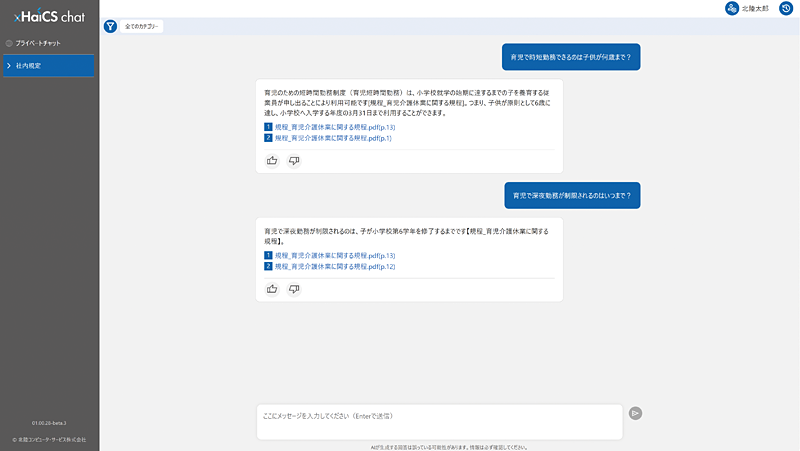
Task: Expand the 社内規定 chevron
Action: (x=9, y=66)
